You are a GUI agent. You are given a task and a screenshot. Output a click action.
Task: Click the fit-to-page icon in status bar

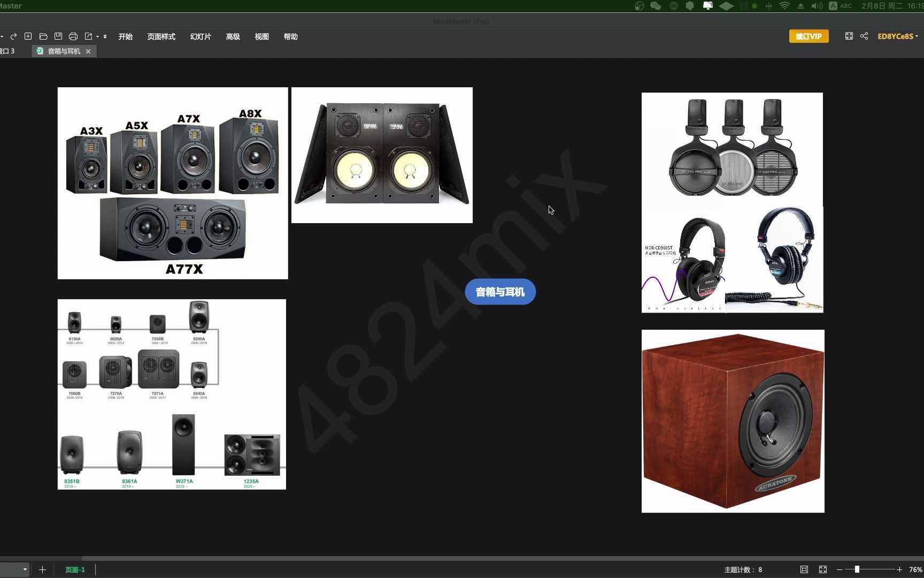coord(804,569)
